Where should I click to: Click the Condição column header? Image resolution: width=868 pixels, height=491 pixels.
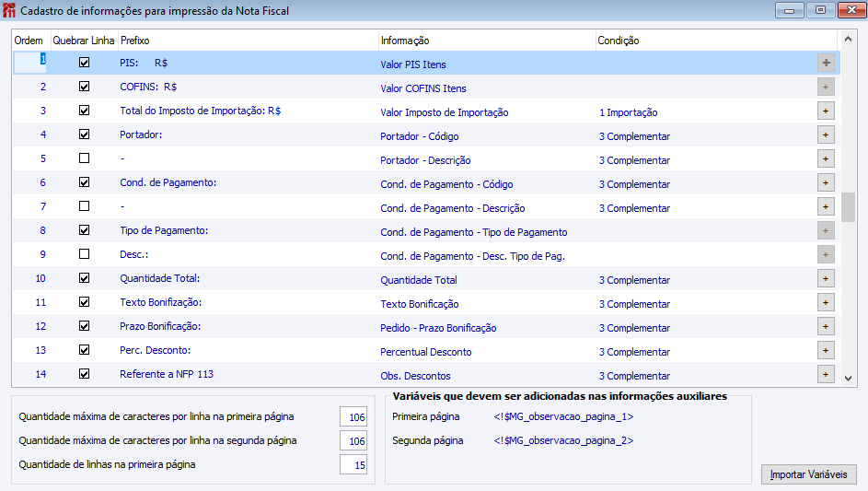pyautogui.click(x=716, y=41)
